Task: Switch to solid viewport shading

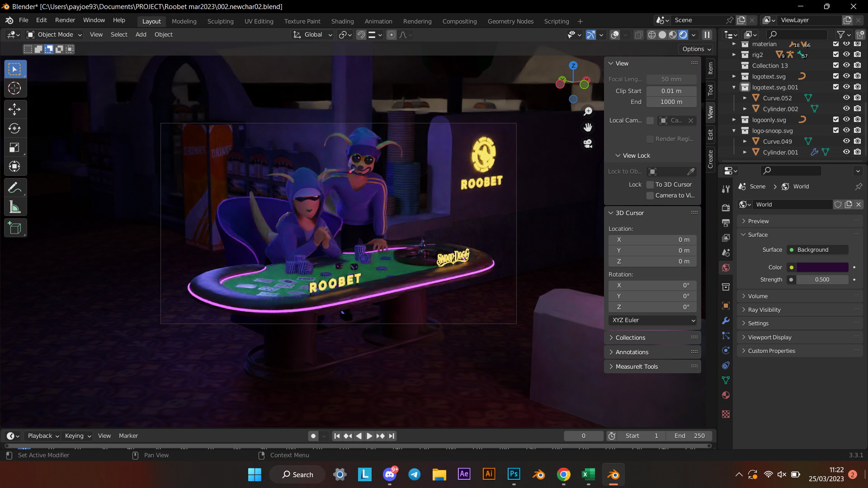Action: pos(662,35)
